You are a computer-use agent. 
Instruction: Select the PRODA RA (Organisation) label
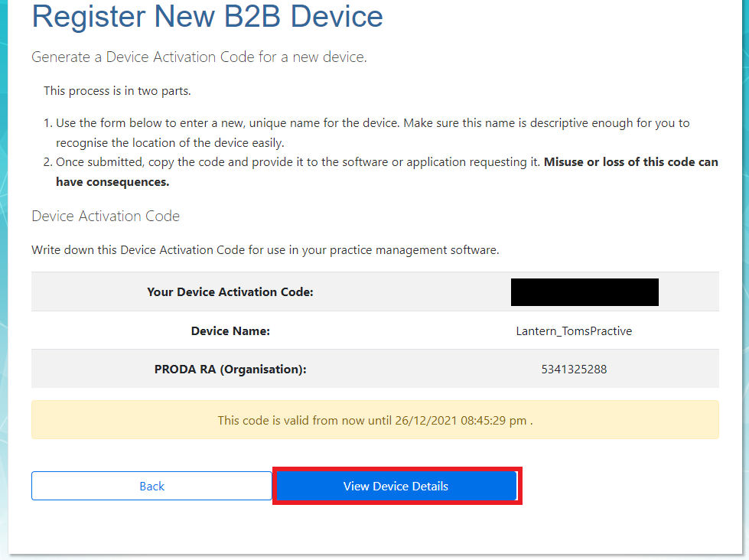pos(230,369)
